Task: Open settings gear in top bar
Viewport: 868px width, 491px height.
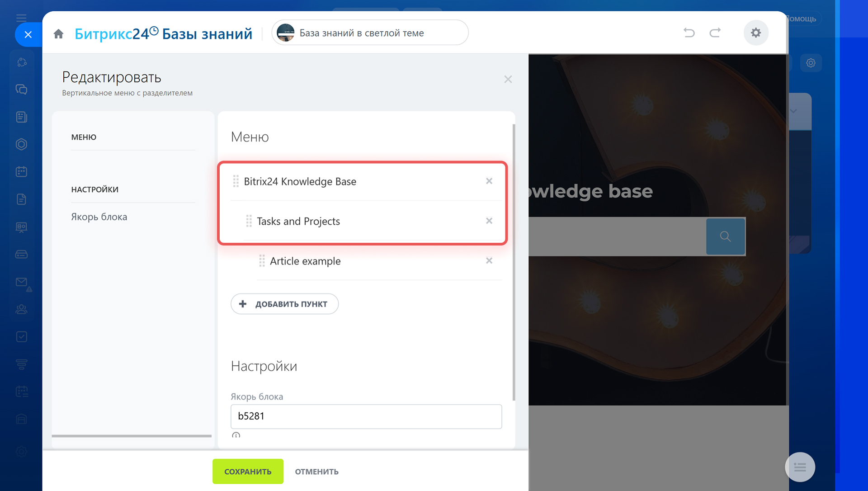Action: (x=756, y=33)
